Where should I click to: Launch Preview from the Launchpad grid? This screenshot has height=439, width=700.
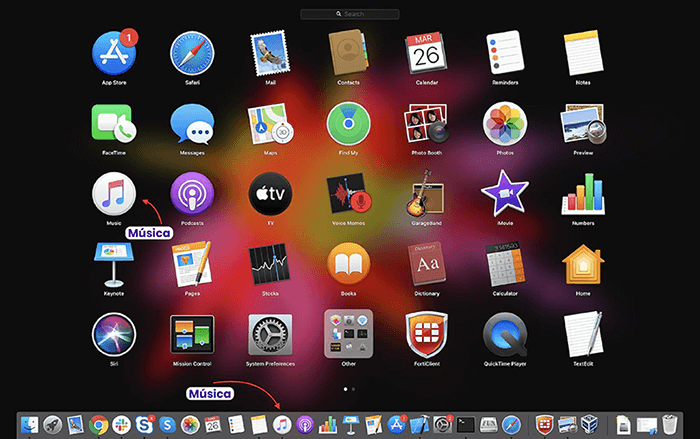[583, 124]
